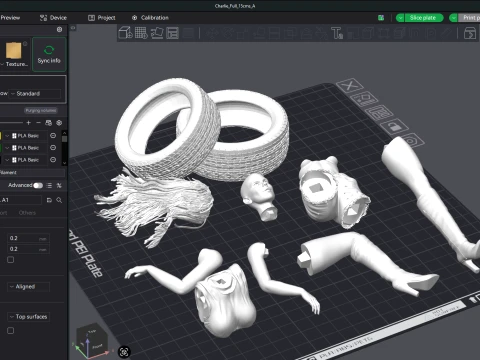Edit second PLA Basic filament preset

point(53,148)
